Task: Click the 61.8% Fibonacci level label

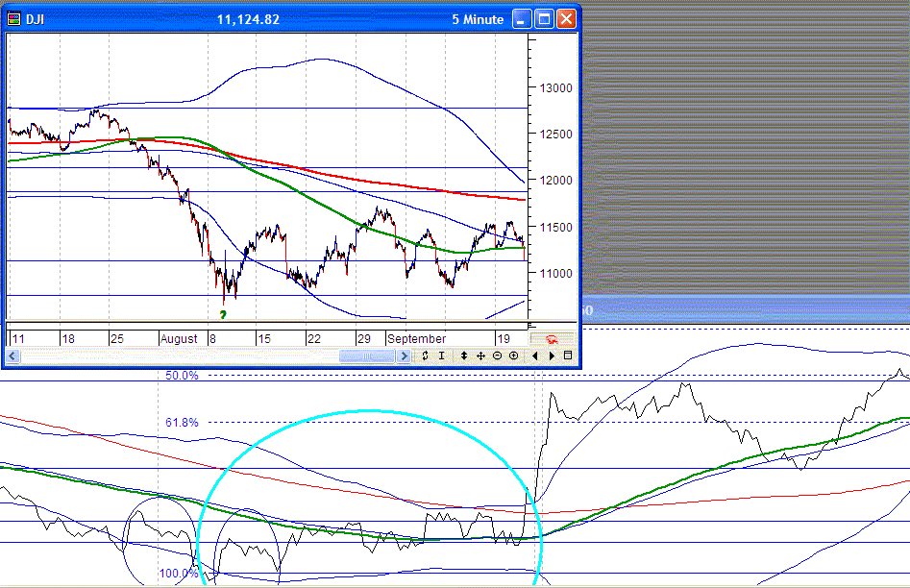Action: pyautogui.click(x=182, y=423)
